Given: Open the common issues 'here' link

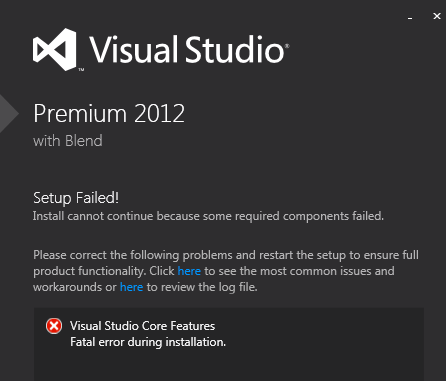Looking at the screenshot, I should click(x=189, y=271).
